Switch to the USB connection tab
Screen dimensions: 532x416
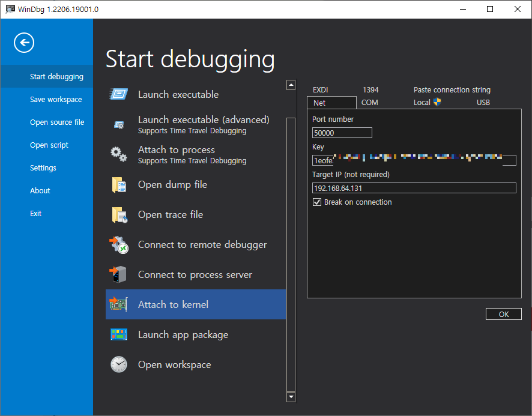tap(483, 102)
